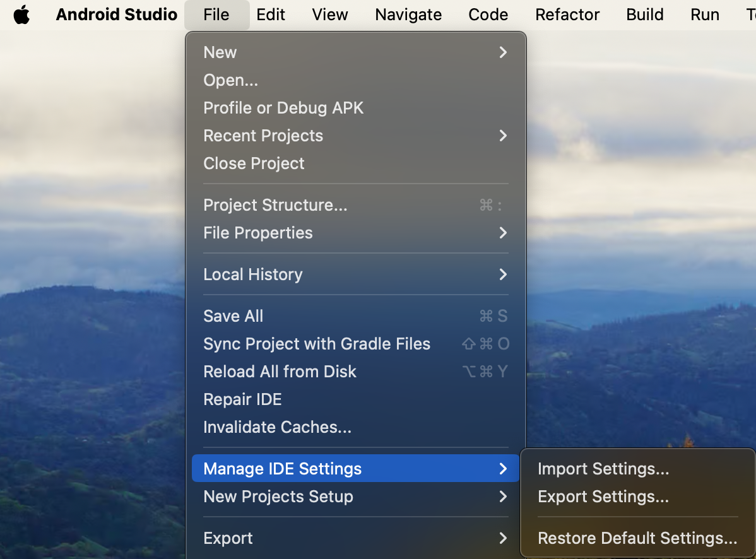Select Profile or Debug APK
Viewport: 756px width, 559px height.
355,108
